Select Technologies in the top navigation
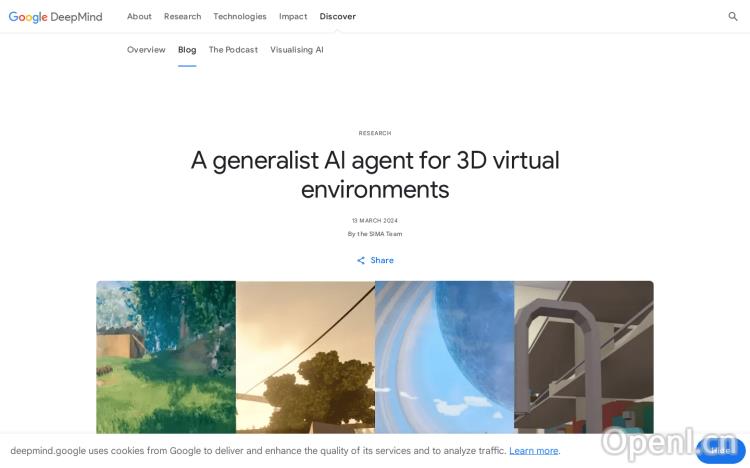 tap(240, 17)
